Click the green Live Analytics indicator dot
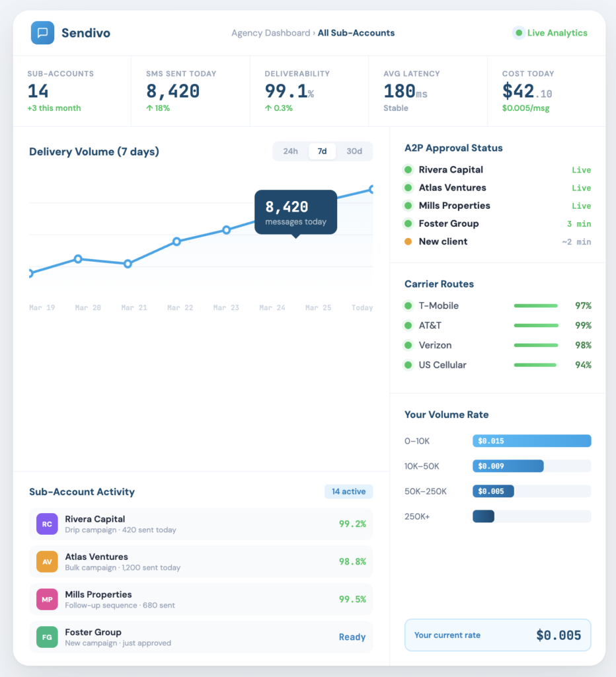Viewport: 616px width, 677px height. pyautogui.click(x=519, y=33)
